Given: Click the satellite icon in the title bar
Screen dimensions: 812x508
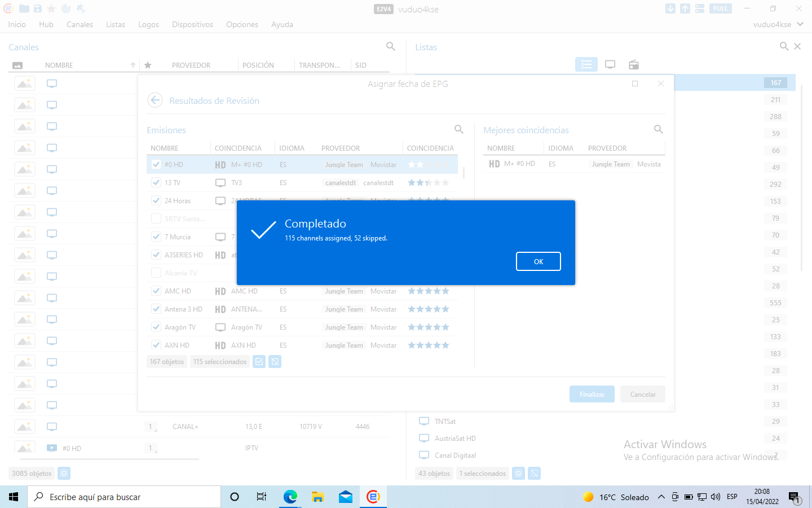Looking at the screenshot, I should (81, 8).
